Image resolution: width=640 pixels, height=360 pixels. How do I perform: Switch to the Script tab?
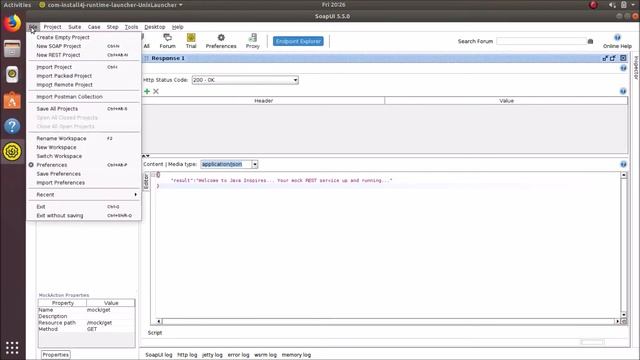pyautogui.click(x=155, y=333)
